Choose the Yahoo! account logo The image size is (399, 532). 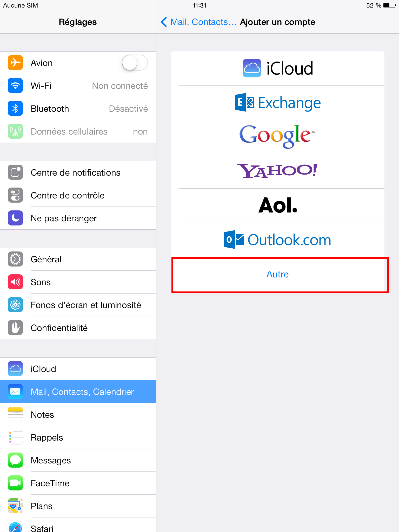pos(277,171)
